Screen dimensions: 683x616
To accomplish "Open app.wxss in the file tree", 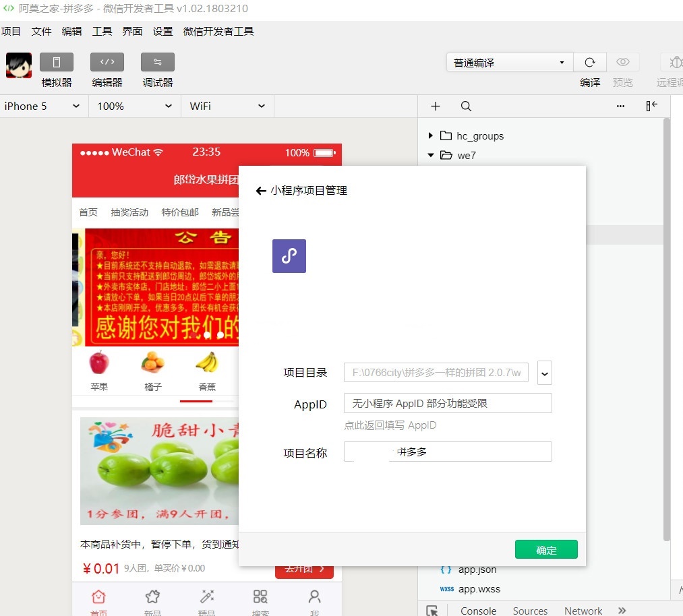I will [x=479, y=589].
